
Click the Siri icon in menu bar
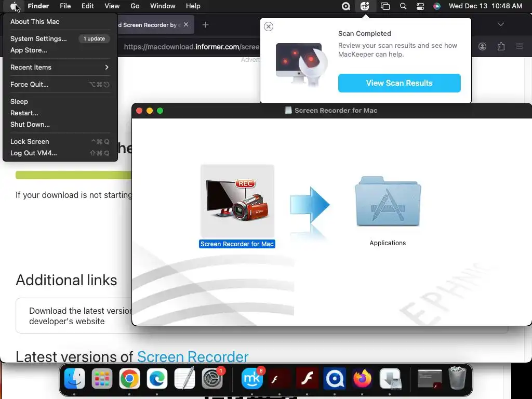pos(437,6)
